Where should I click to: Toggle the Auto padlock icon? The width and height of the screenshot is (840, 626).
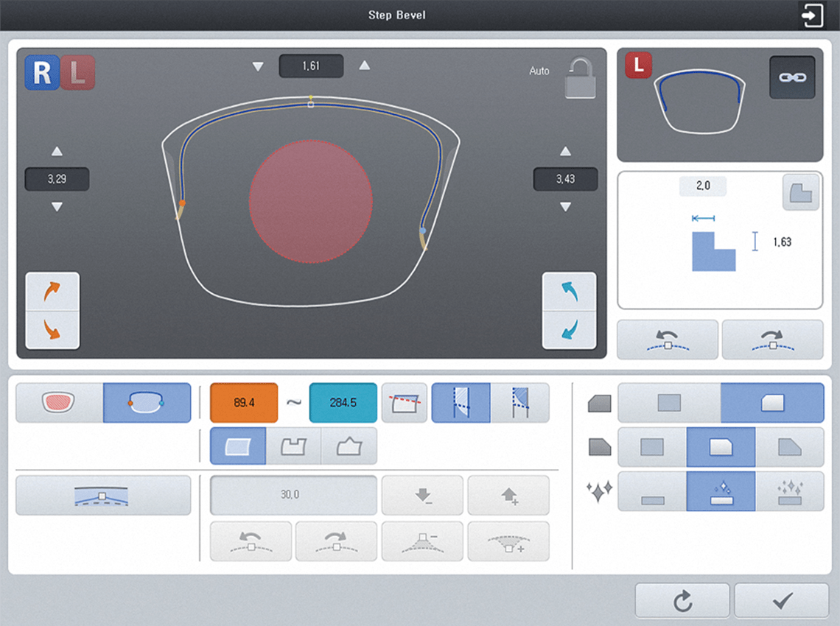coord(579,77)
